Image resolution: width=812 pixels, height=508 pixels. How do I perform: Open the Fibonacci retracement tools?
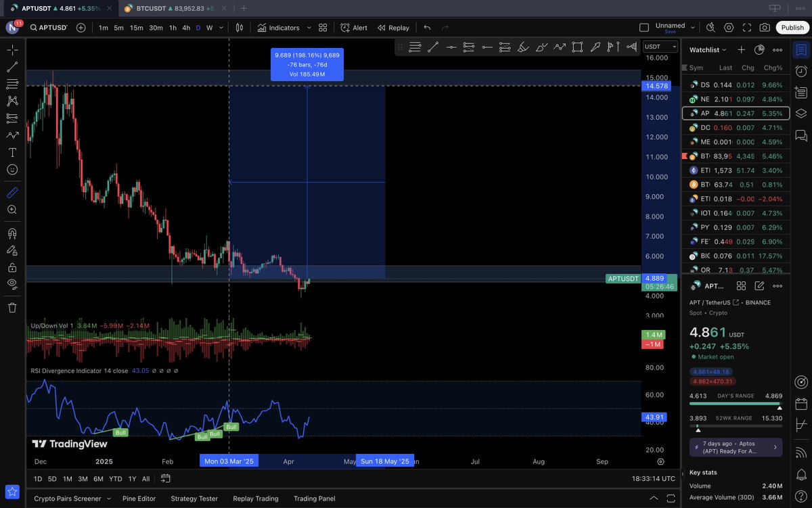(x=12, y=84)
